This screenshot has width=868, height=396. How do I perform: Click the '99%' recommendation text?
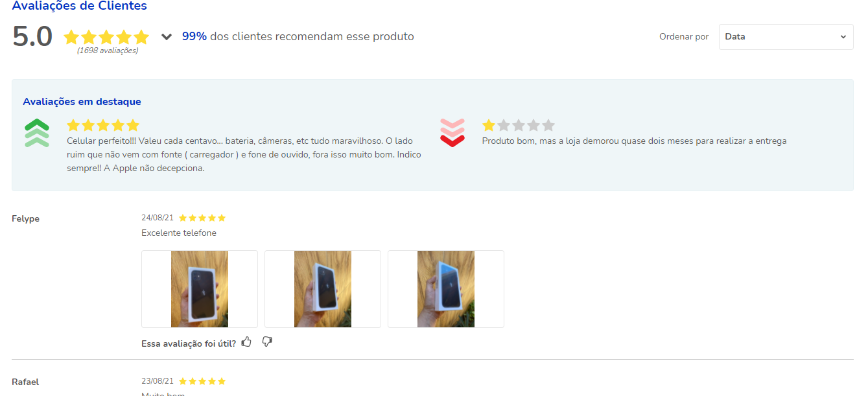tap(194, 36)
